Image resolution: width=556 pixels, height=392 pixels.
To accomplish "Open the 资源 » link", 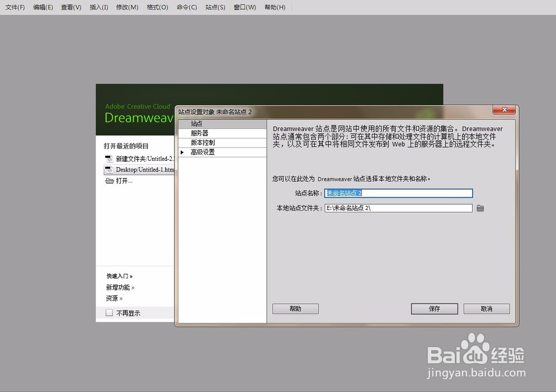I will (x=114, y=299).
